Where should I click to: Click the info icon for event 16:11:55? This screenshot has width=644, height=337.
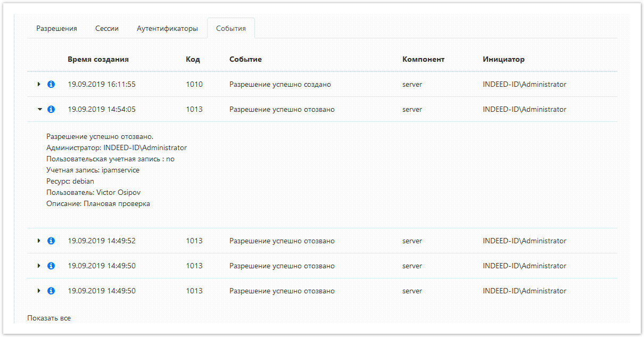coord(51,84)
